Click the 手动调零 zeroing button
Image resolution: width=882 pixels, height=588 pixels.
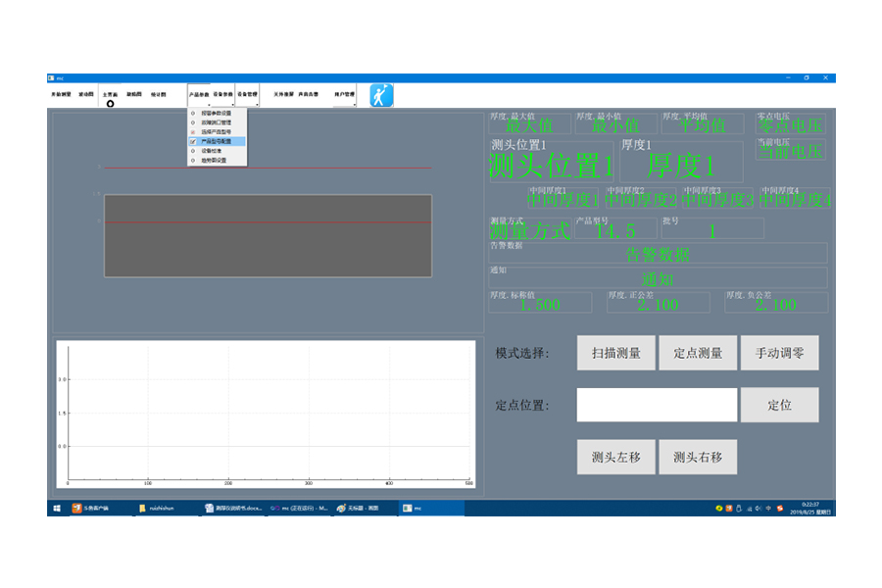coord(780,354)
